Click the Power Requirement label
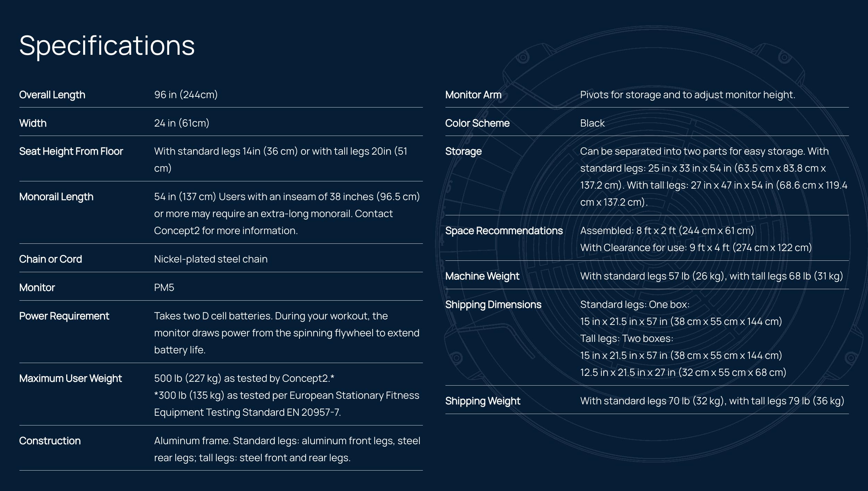 [x=64, y=316]
